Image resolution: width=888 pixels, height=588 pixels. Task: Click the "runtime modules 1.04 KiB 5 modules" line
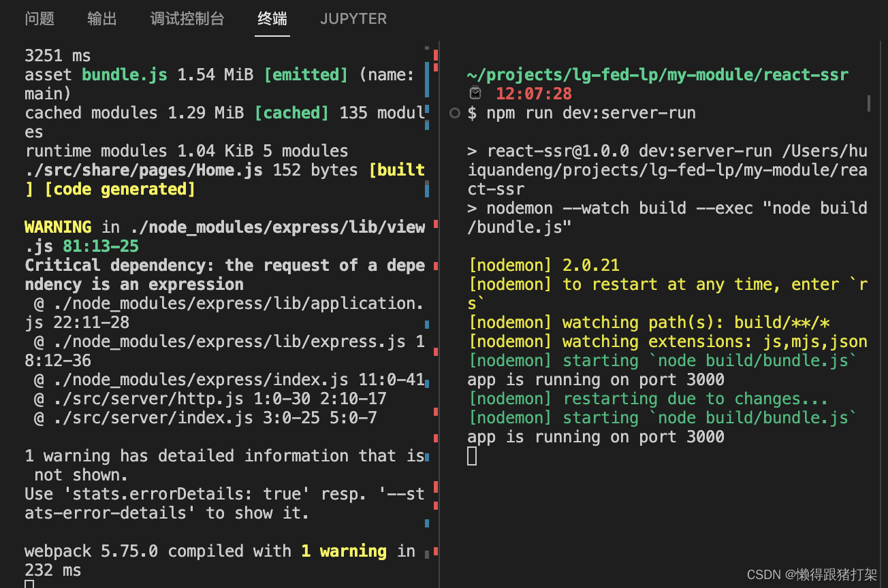(187, 151)
